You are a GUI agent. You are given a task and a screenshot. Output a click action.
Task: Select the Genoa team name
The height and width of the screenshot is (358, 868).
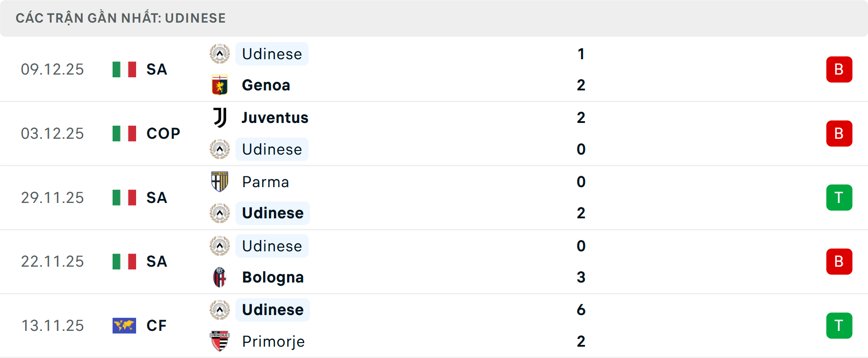click(x=266, y=85)
